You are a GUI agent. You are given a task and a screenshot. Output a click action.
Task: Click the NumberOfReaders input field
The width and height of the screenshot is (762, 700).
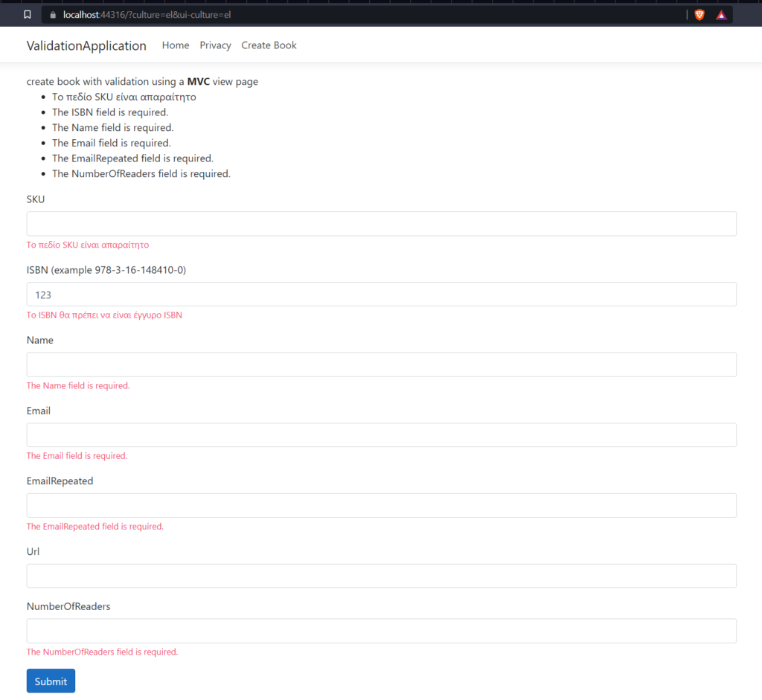[x=381, y=630]
